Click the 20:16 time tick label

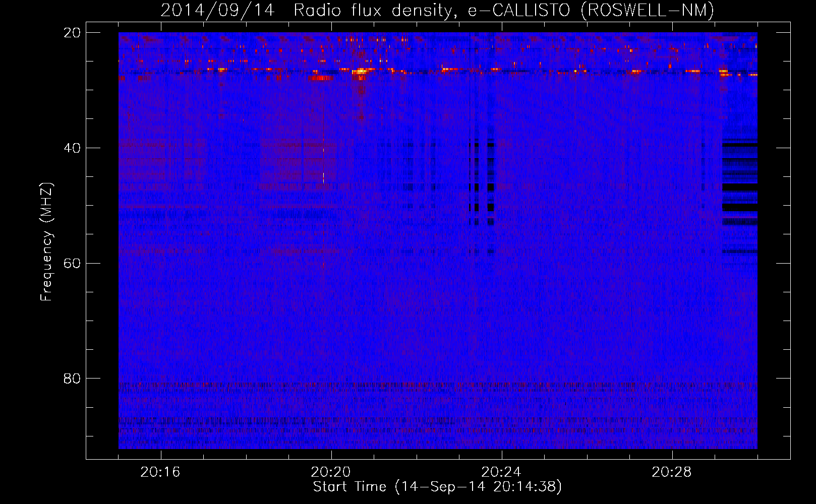[x=160, y=472]
